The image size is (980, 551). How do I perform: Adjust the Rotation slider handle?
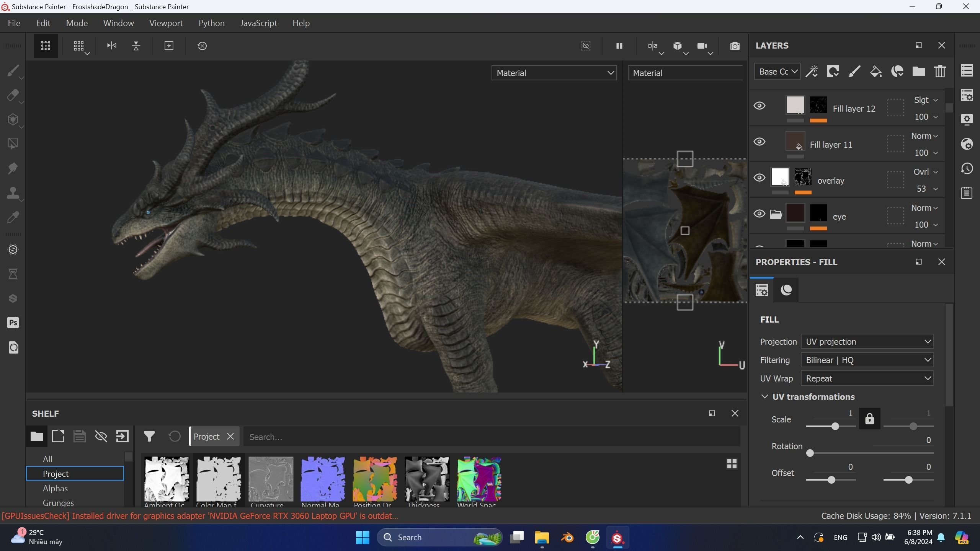tap(810, 453)
